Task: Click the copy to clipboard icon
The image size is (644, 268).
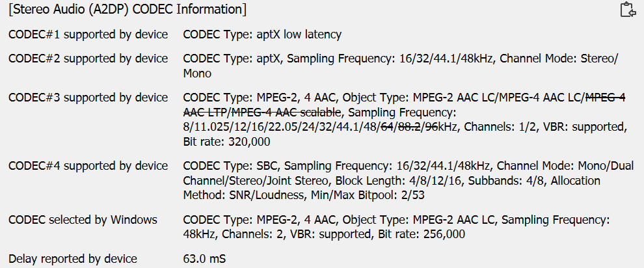Action: coord(628,9)
